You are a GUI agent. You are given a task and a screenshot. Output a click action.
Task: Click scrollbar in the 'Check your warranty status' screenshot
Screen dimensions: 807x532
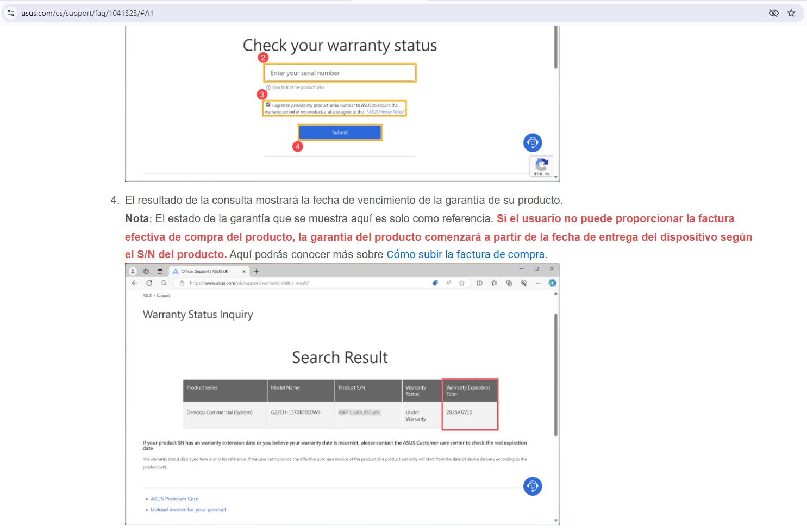coord(556,48)
